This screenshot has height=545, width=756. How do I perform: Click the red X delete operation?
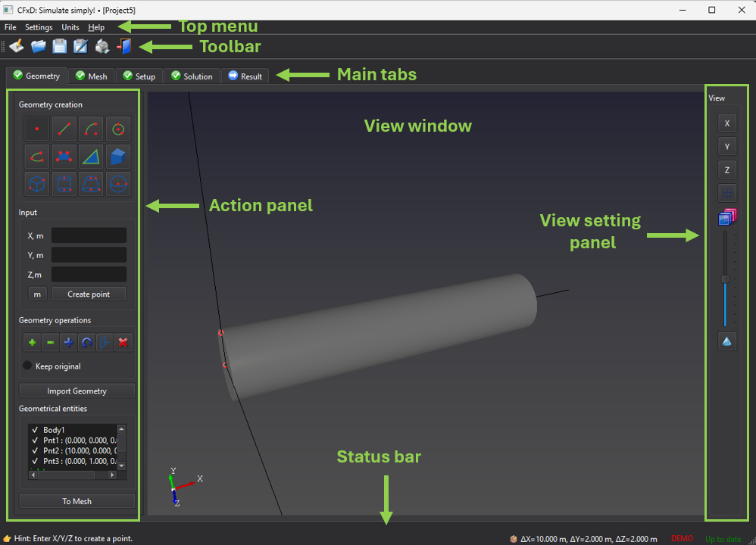(x=123, y=343)
